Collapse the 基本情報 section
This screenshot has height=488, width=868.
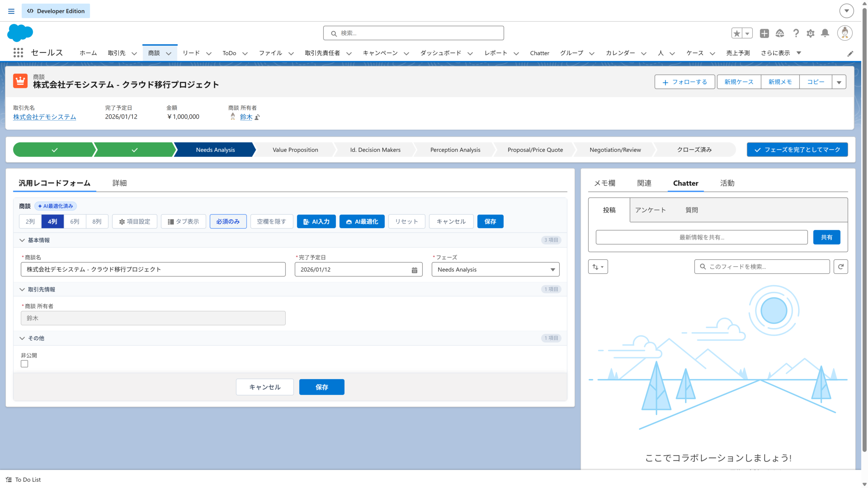pyautogui.click(x=22, y=240)
